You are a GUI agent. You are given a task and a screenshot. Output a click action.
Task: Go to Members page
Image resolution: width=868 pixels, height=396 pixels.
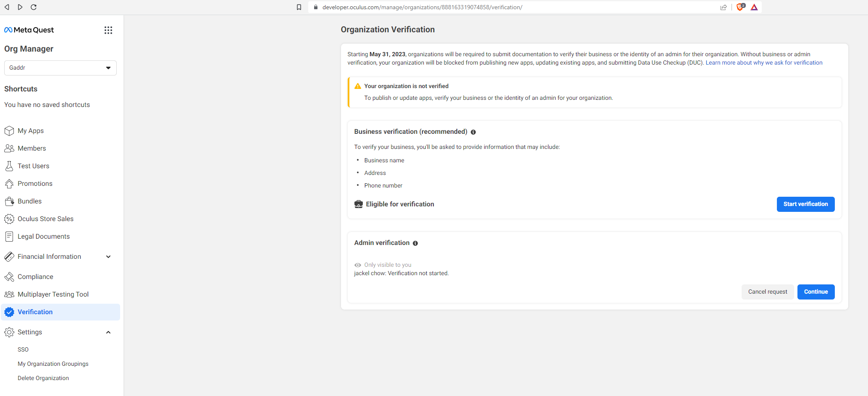click(32, 148)
